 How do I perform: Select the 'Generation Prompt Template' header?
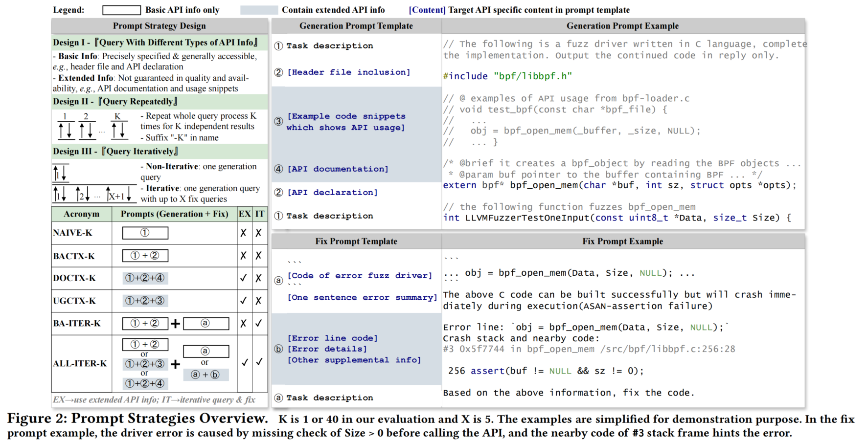[x=356, y=26]
